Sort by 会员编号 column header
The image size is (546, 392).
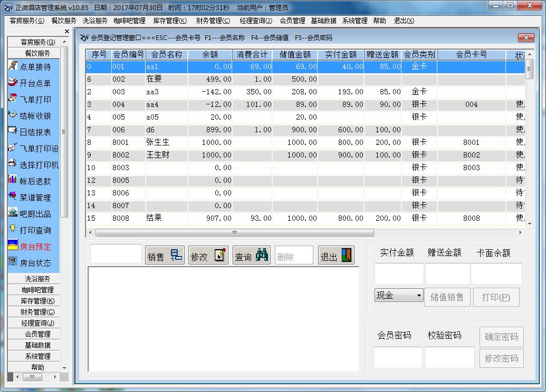128,55
